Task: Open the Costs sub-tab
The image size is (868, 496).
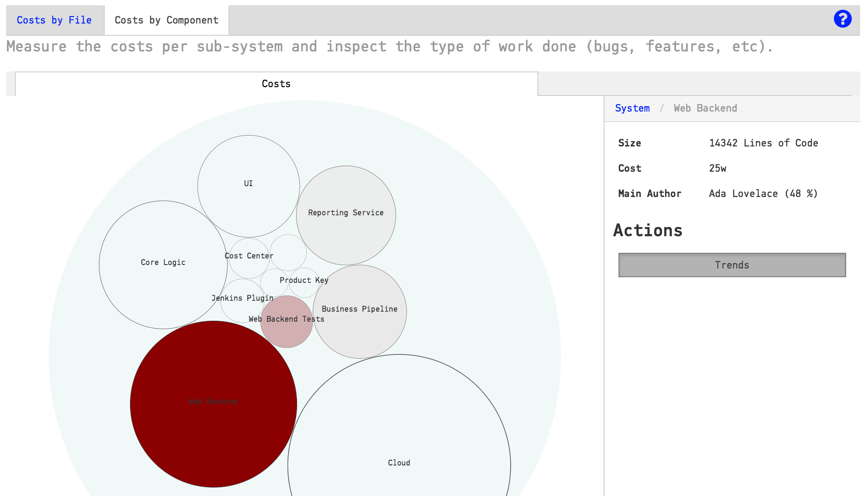Action: (x=276, y=84)
